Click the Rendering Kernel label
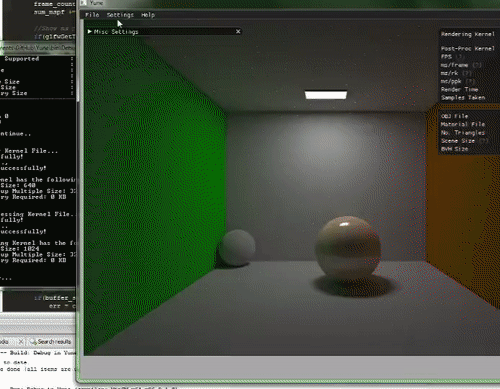 coord(468,34)
